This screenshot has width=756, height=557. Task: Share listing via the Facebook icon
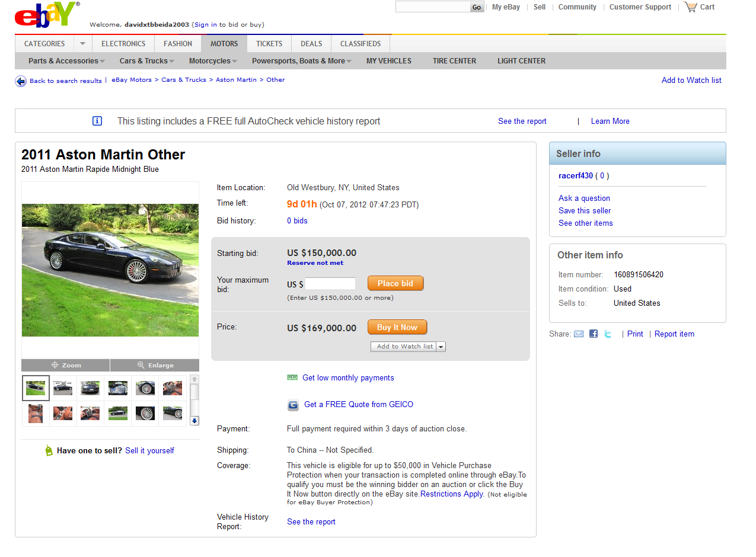click(x=594, y=334)
